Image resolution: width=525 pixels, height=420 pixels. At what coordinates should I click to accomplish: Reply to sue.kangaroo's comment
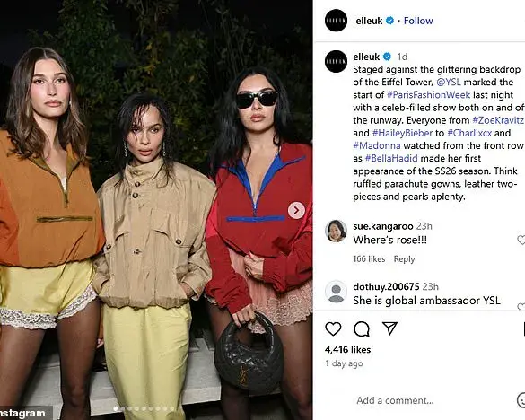pos(404,258)
